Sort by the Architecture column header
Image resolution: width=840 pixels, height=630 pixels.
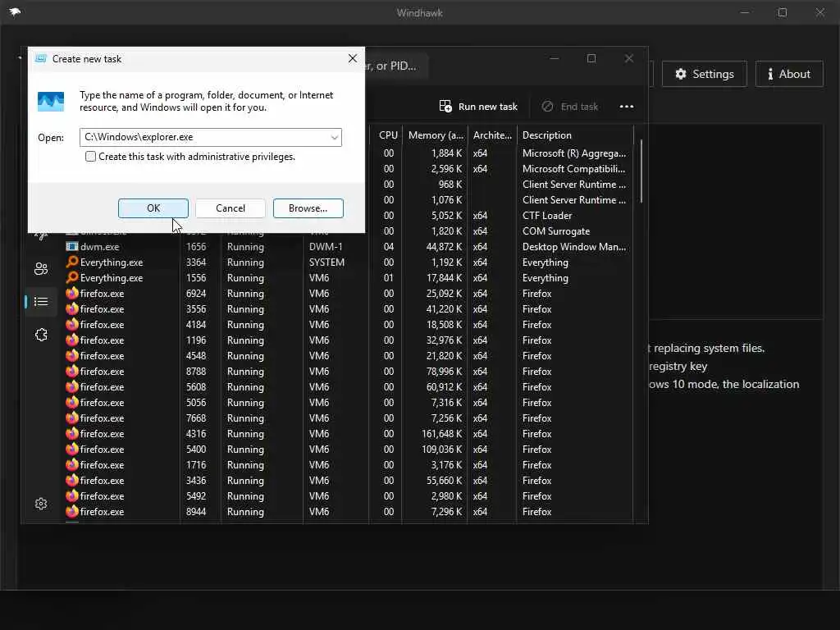[x=492, y=135]
